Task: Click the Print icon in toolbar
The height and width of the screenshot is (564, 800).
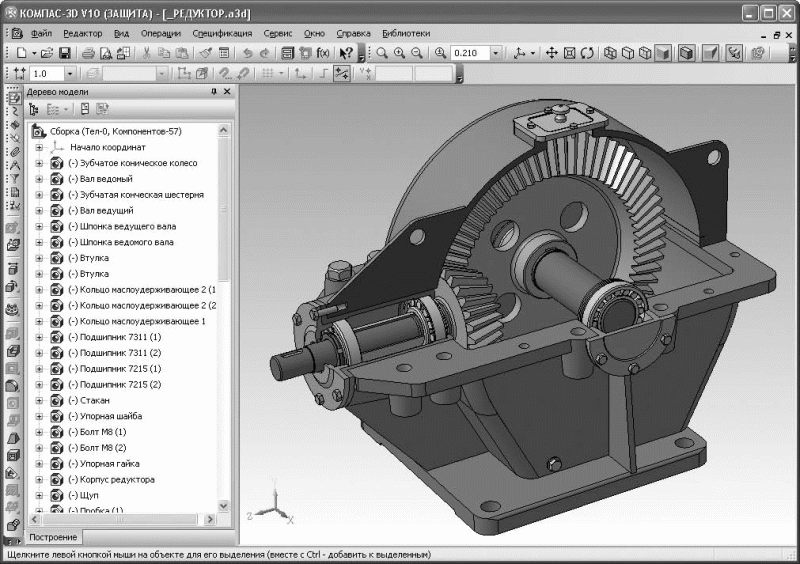Action: click(x=88, y=52)
